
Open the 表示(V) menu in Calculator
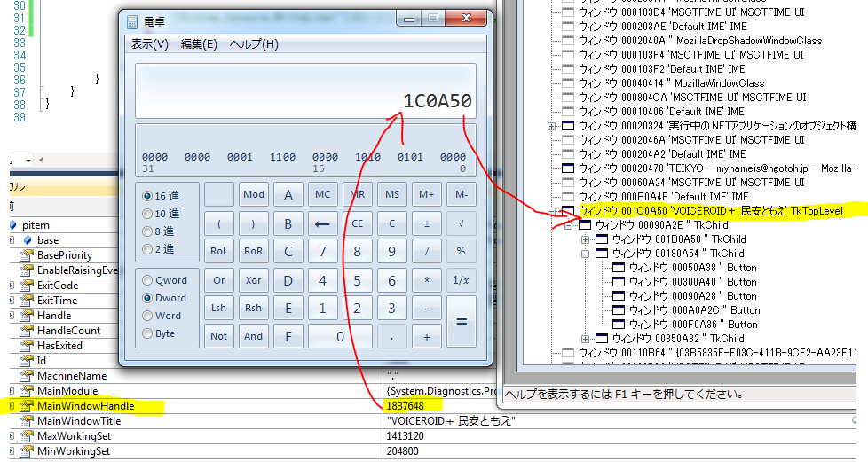(x=149, y=44)
